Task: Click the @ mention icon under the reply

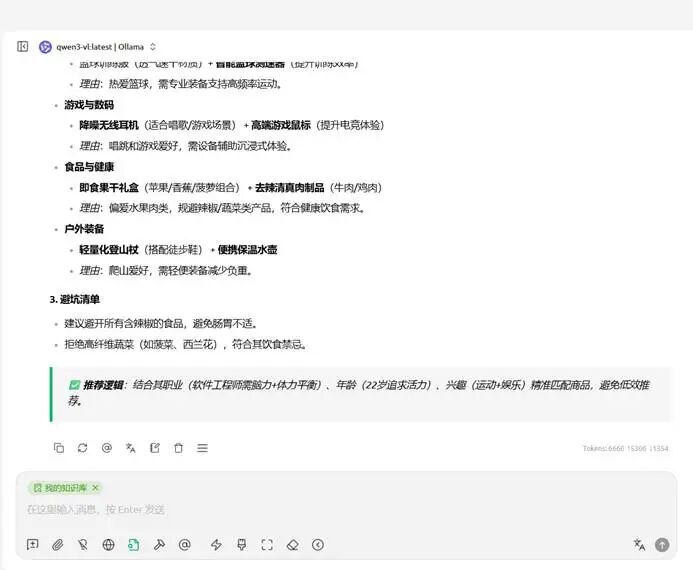Action: coord(107,448)
